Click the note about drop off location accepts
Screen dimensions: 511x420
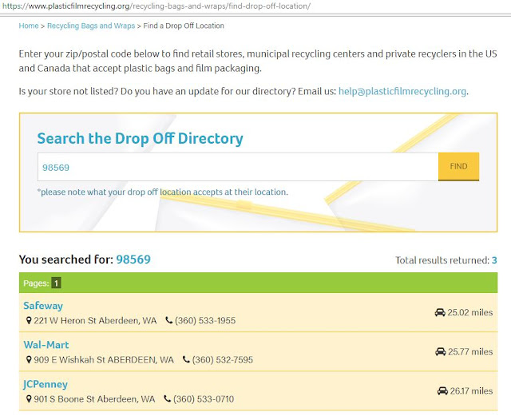(x=163, y=192)
